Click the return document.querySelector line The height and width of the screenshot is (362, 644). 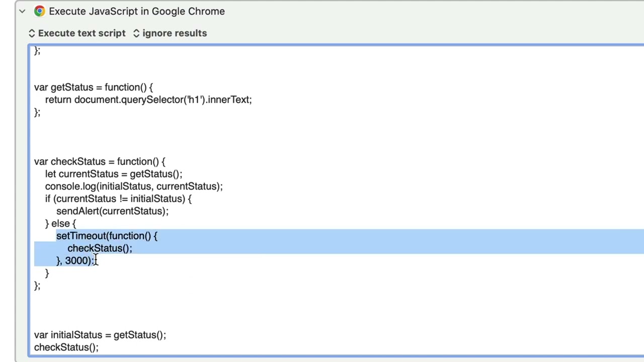click(x=148, y=100)
